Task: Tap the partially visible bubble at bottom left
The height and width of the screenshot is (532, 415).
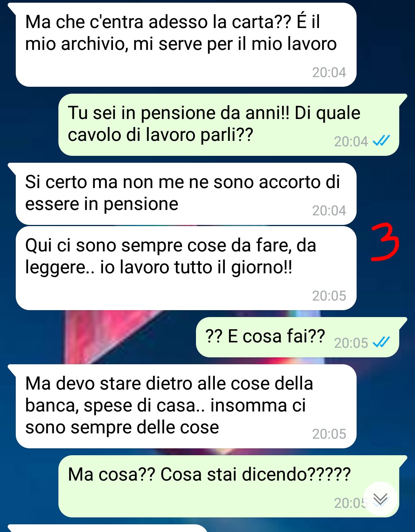Action: tap(108, 528)
